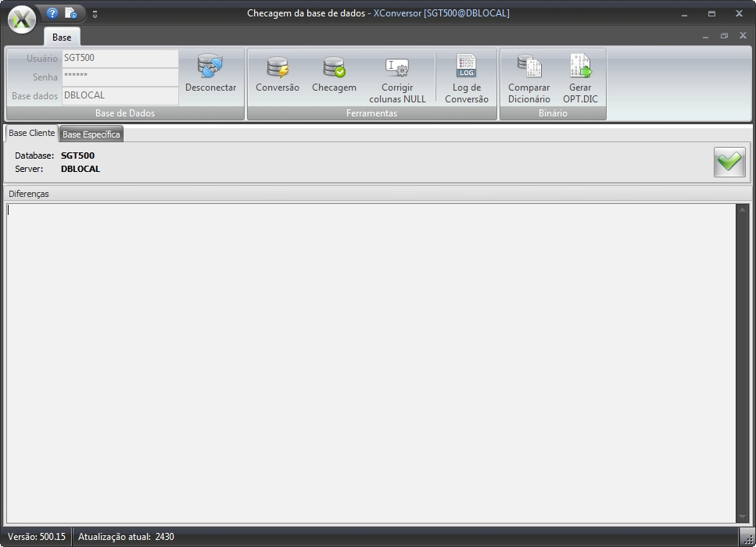Screen dimensions: 756x547
Task: Click the blue help question mark icon
Action: tap(52, 13)
